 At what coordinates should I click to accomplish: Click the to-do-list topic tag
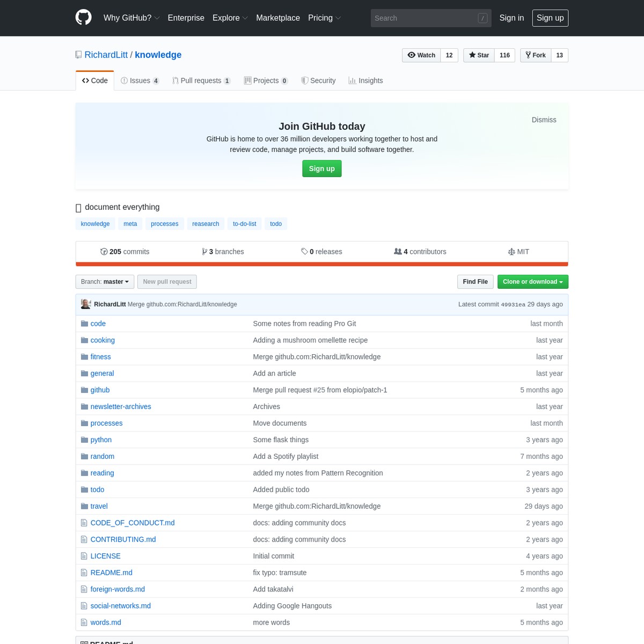pos(245,224)
